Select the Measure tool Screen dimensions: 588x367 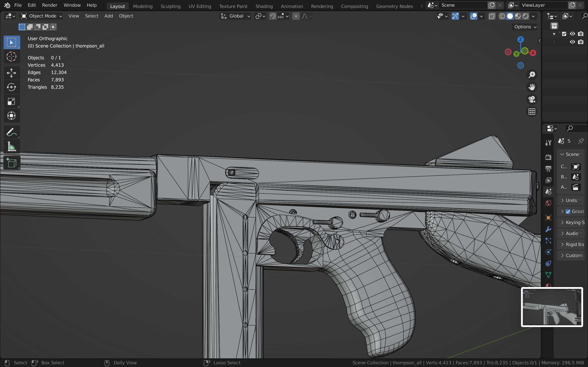click(x=11, y=147)
